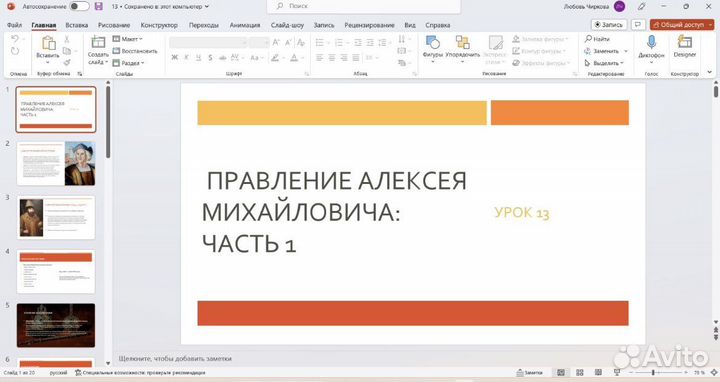The width and height of the screenshot is (720, 382).
Task: Open file name saved-location dropdown in title bar
Action: 207,6
